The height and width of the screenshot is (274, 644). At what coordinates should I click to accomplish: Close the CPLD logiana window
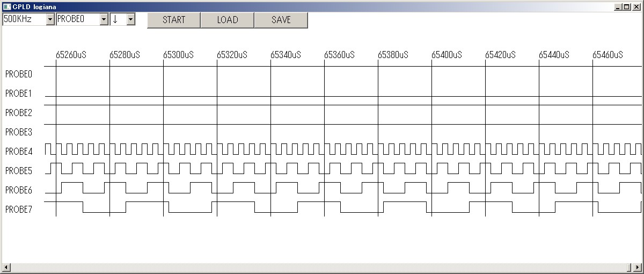[x=636, y=6]
